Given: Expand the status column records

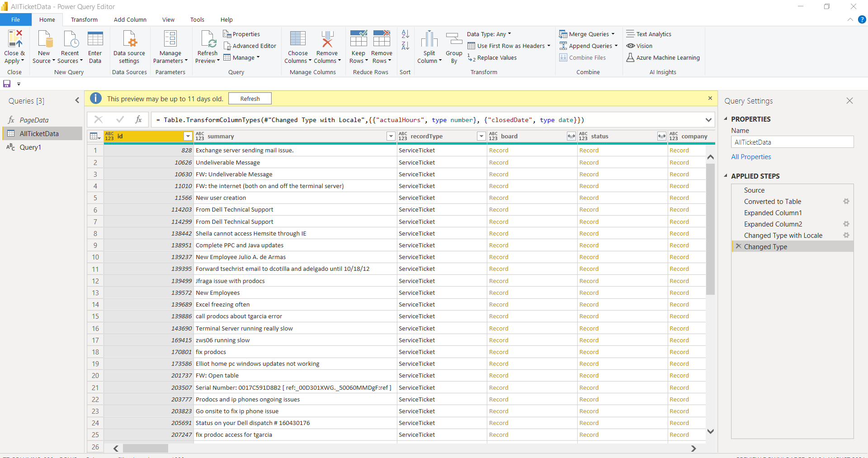Looking at the screenshot, I should point(662,136).
